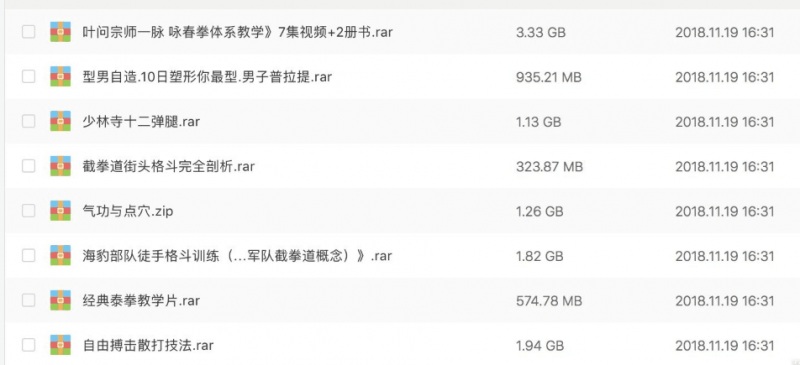Screen dimensions: 800x365
Task: Open the file 型男自造.10日塑形你最型.男子普拉提.rar
Action: [207, 77]
